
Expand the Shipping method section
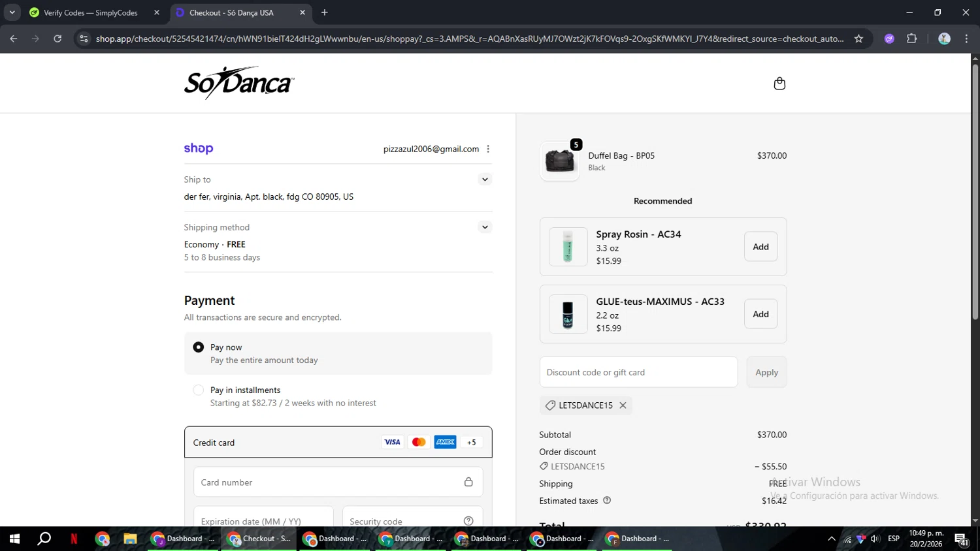pyautogui.click(x=485, y=227)
